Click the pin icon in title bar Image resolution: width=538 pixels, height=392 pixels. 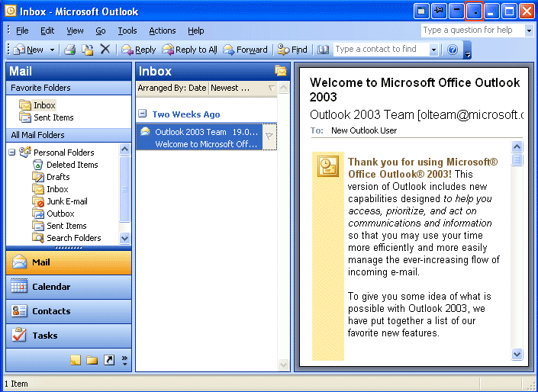(439, 11)
